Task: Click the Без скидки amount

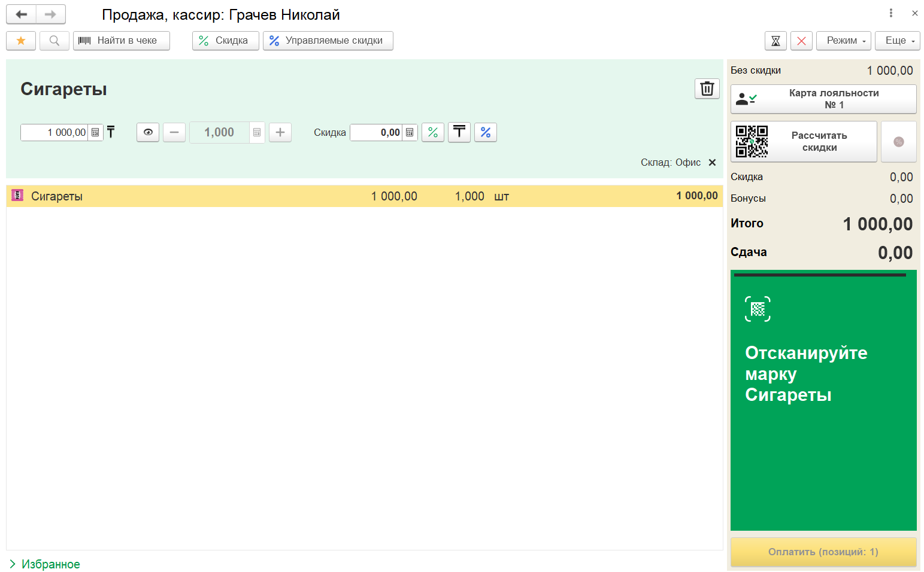Action: click(890, 71)
